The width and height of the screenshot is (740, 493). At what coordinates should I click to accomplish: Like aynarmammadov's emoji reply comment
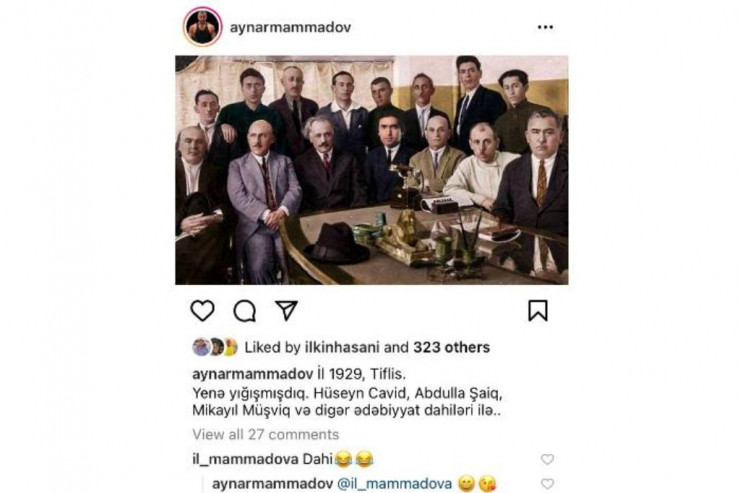pos(547,484)
